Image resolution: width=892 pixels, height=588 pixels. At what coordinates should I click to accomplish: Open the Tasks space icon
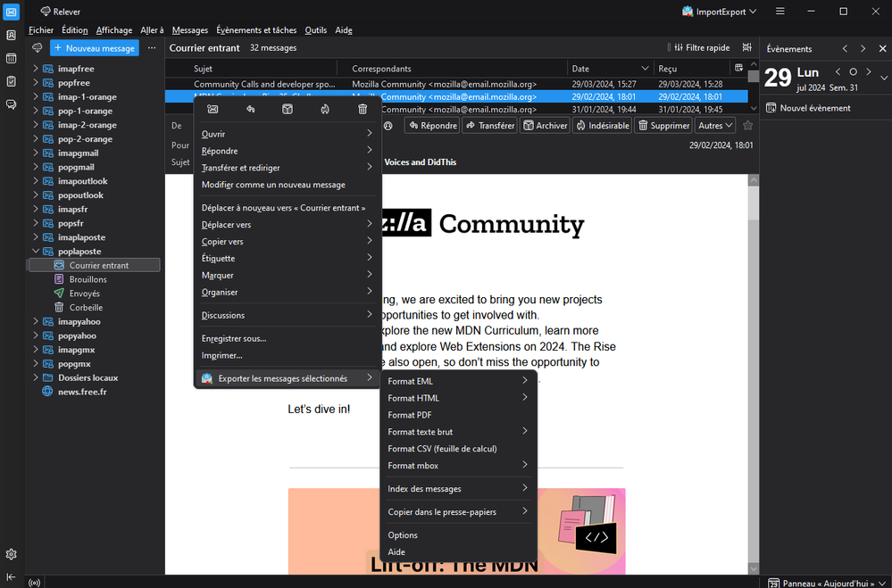(x=12, y=81)
